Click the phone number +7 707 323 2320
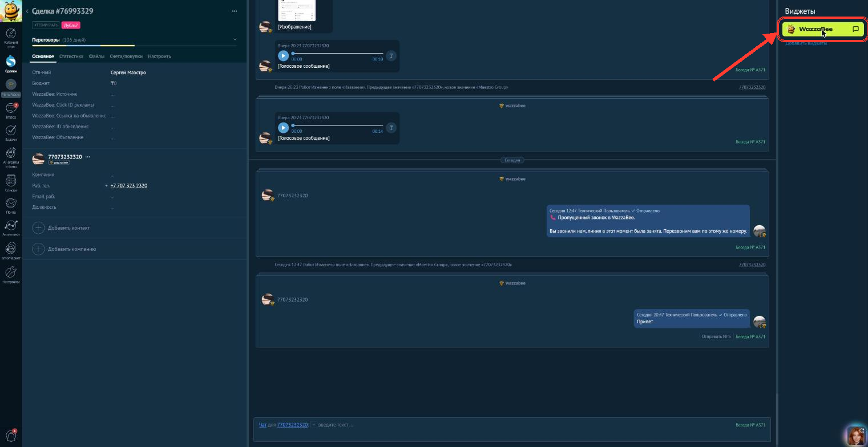 [129, 186]
